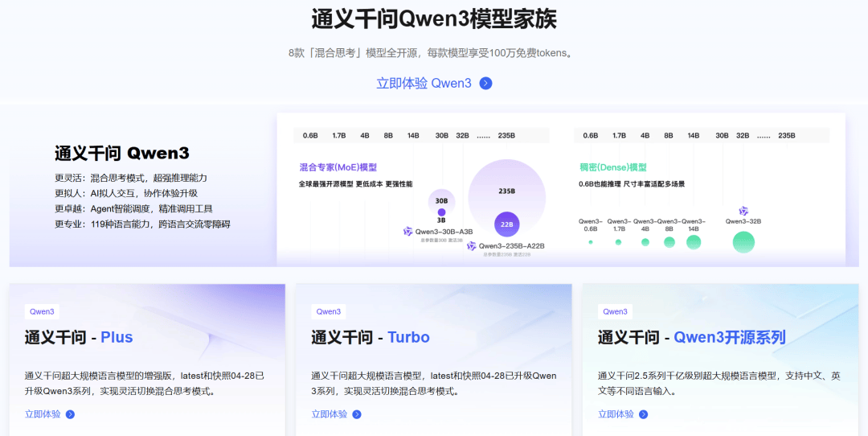Click the arrow icon beside 立即体验 Qwen3

click(485, 84)
